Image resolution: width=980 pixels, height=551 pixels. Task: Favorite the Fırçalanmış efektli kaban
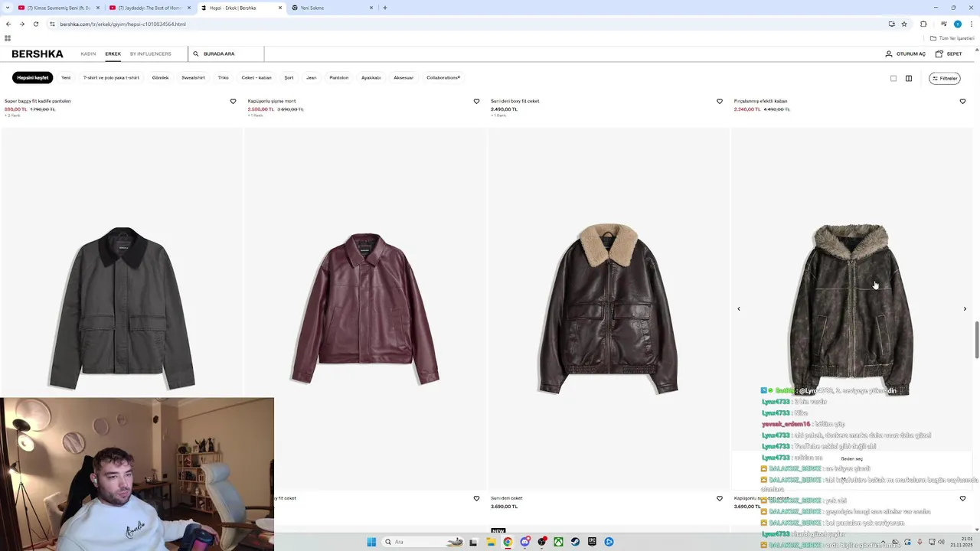962,101
